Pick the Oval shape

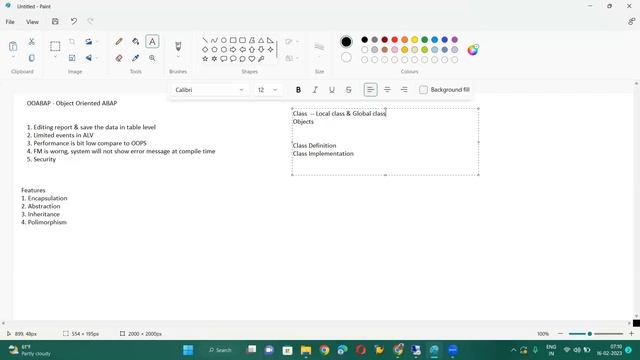click(224, 40)
